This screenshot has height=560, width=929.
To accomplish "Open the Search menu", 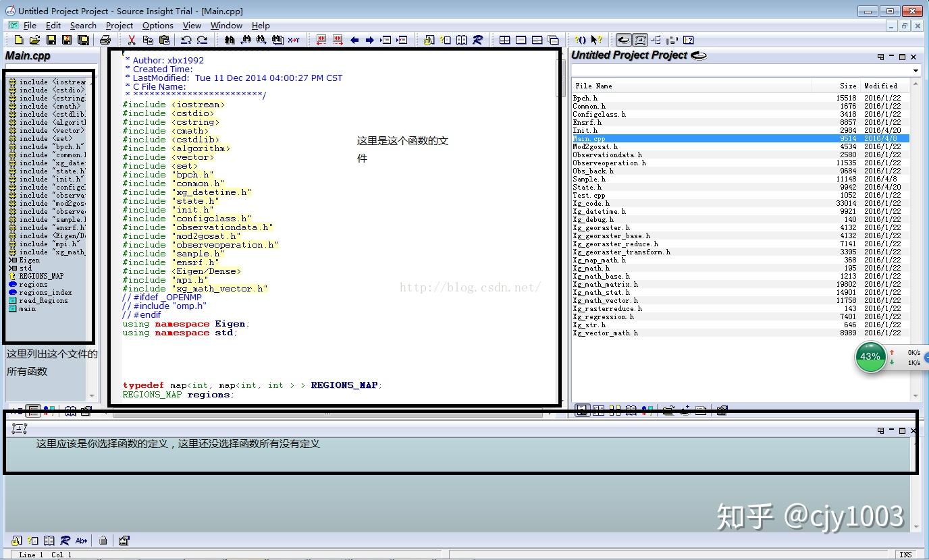I will click(x=83, y=26).
